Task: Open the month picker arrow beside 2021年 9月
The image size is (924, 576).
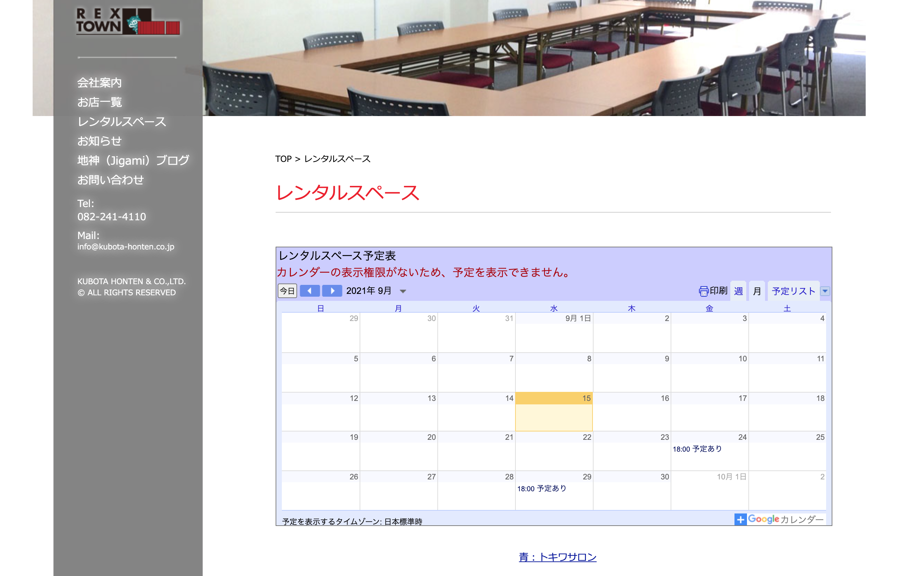Action: [x=403, y=291]
